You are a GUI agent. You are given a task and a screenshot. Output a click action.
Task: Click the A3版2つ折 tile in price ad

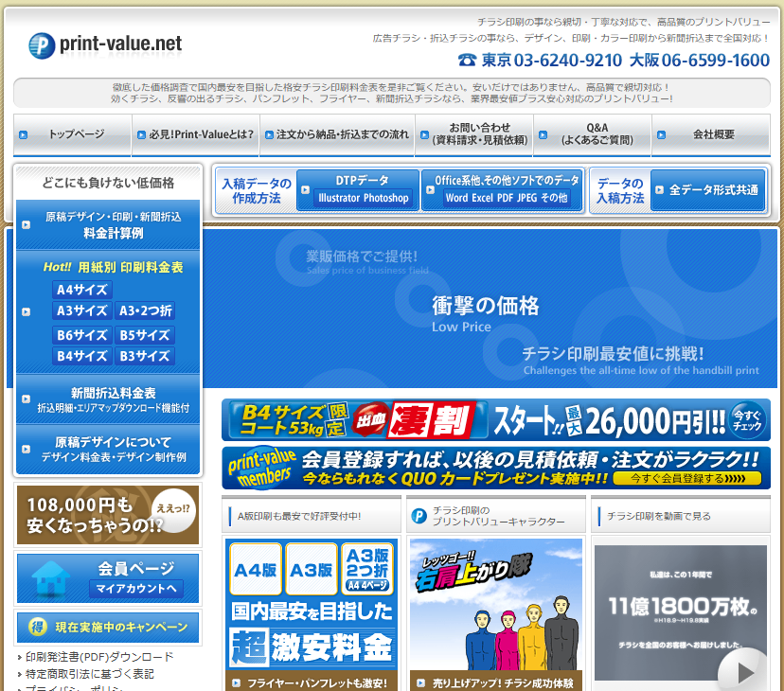pyautogui.click(x=367, y=570)
